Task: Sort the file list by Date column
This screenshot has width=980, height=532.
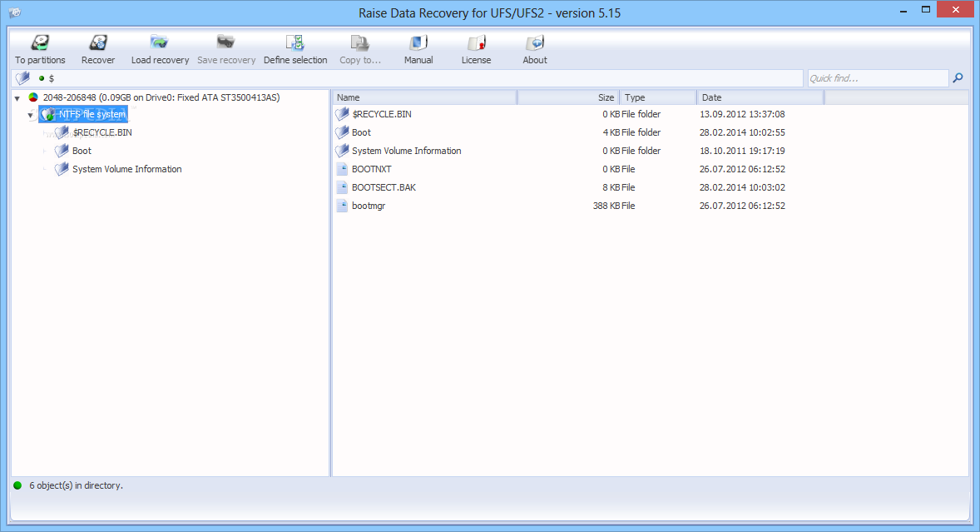Action: [x=760, y=97]
